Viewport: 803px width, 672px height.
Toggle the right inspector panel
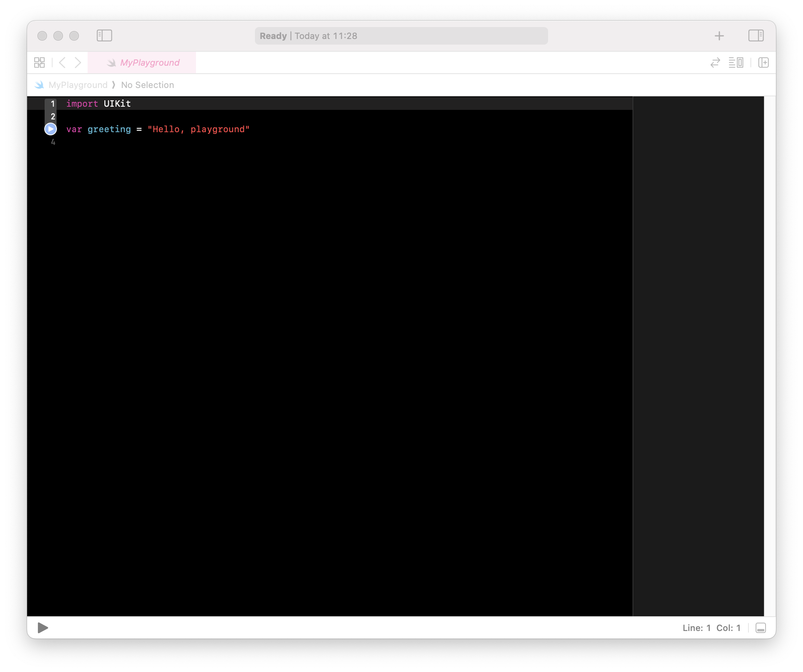tap(756, 36)
